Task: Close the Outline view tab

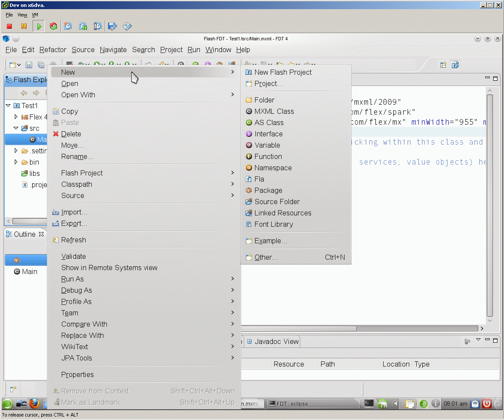Action: pyautogui.click(x=41, y=234)
